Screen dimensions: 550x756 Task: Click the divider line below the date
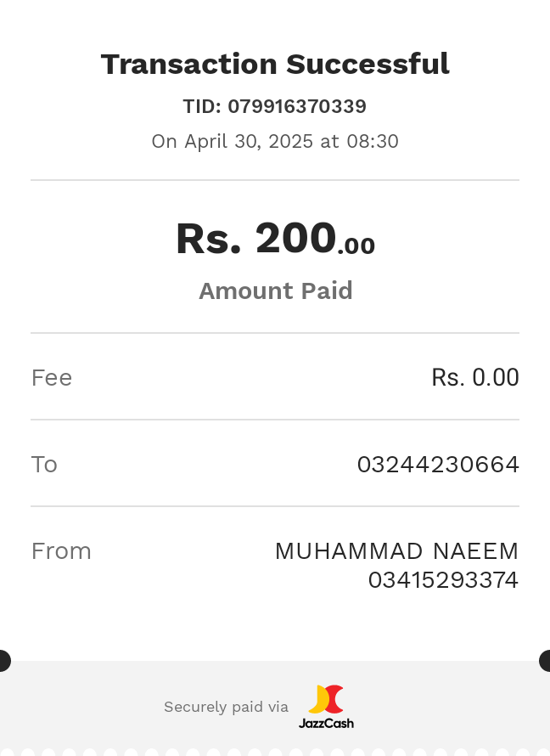tap(275, 180)
